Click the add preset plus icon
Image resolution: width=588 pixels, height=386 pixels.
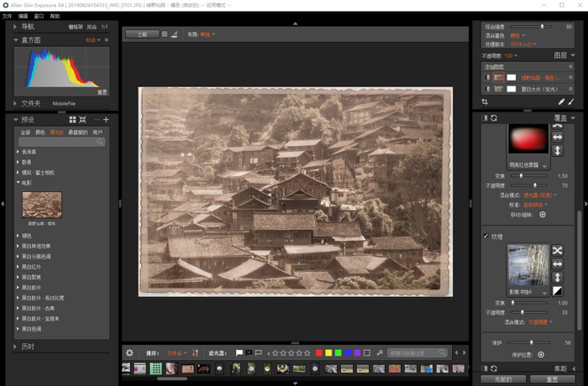click(106, 120)
